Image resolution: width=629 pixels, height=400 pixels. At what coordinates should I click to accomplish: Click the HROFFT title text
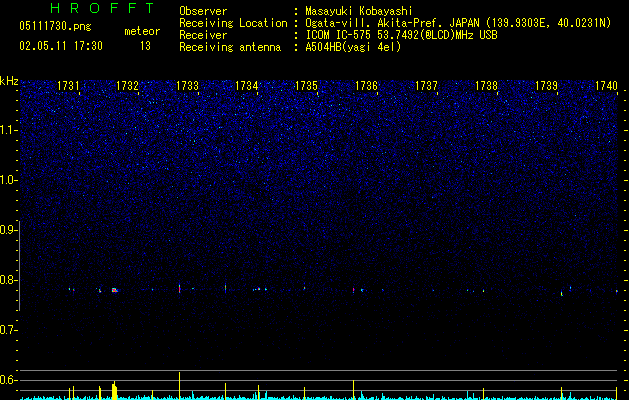pos(102,8)
